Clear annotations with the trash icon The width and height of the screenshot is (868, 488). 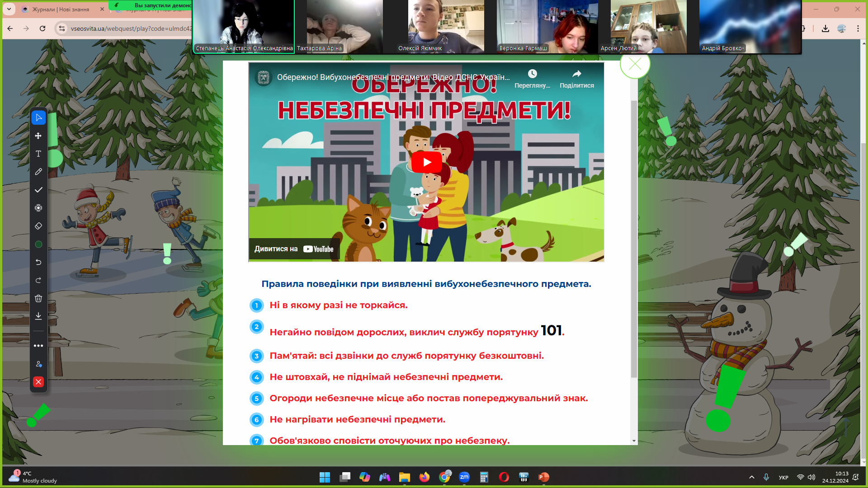tap(38, 298)
